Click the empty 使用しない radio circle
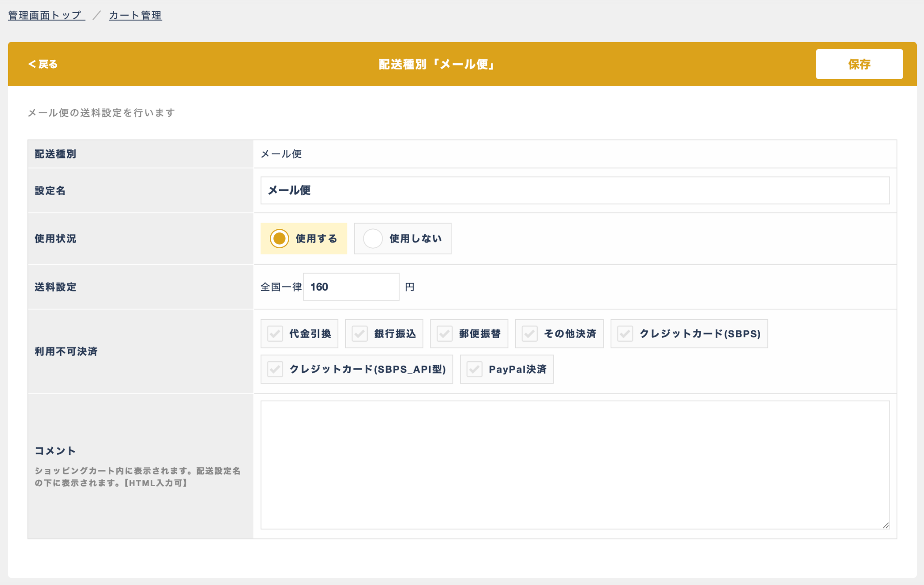The height and width of the screenshot is (585, 924). (373, 238)
